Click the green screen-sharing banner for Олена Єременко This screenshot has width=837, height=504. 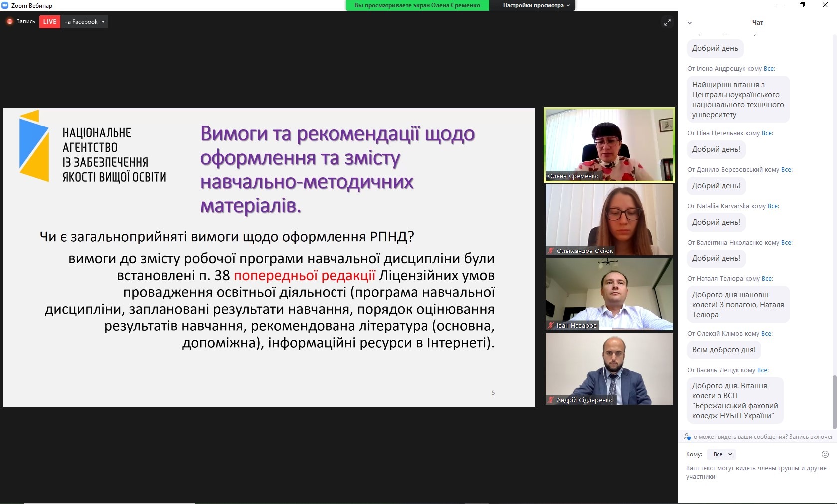click(417, 5)
